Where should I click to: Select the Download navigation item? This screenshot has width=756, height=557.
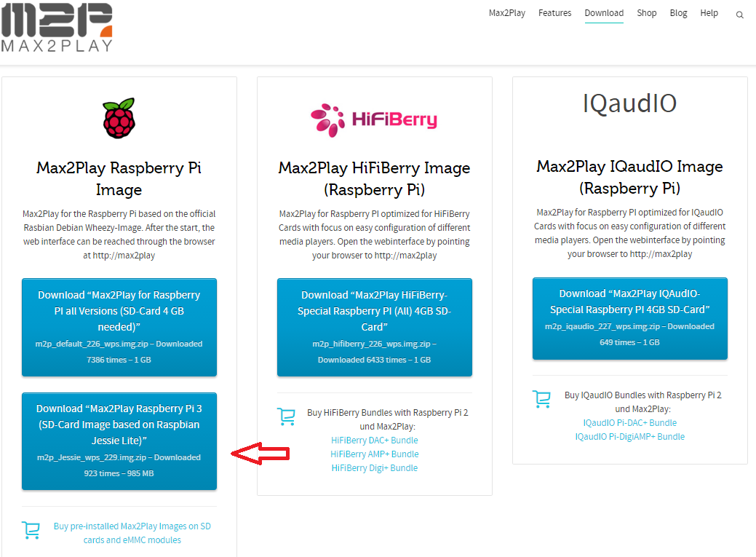point(604,12)
